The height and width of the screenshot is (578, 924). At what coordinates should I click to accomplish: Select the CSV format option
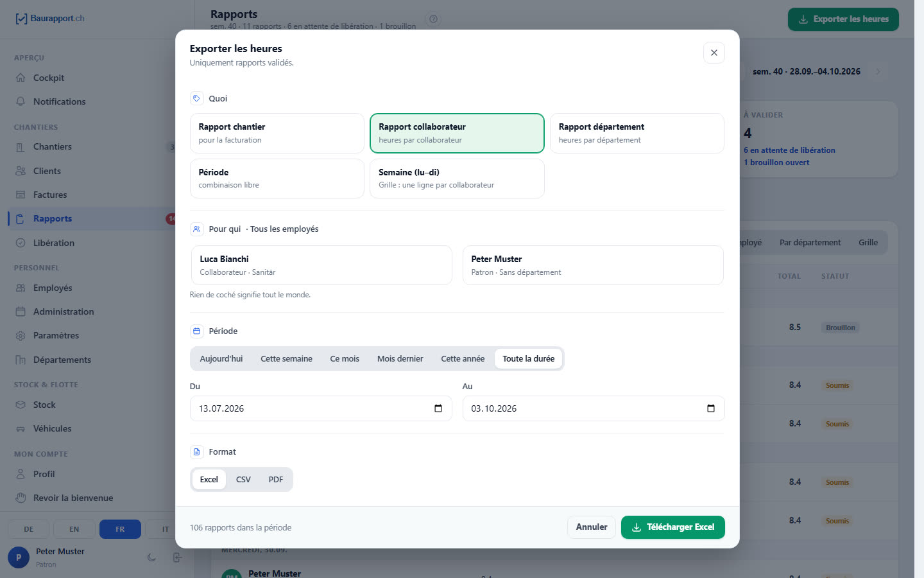click(243, 479)
